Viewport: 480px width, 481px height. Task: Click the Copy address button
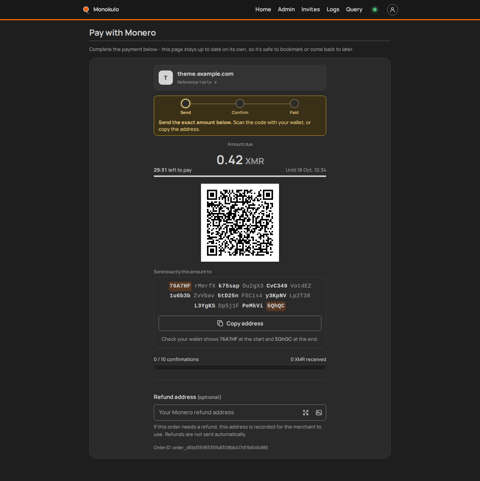[240, 323]
